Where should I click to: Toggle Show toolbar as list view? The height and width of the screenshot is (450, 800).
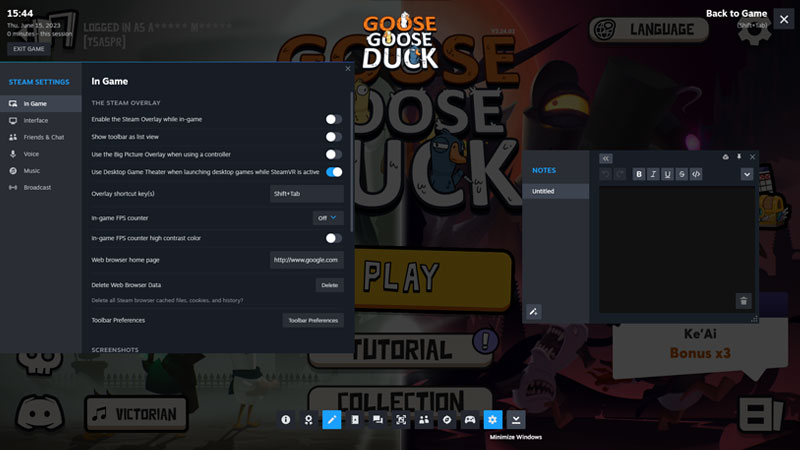tap(333, 137)
